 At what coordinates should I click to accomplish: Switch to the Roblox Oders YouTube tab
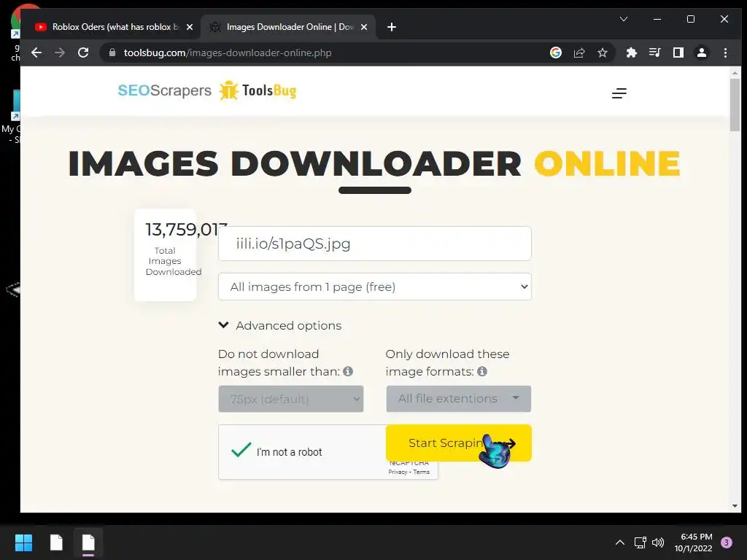click(x=115, y=27)
